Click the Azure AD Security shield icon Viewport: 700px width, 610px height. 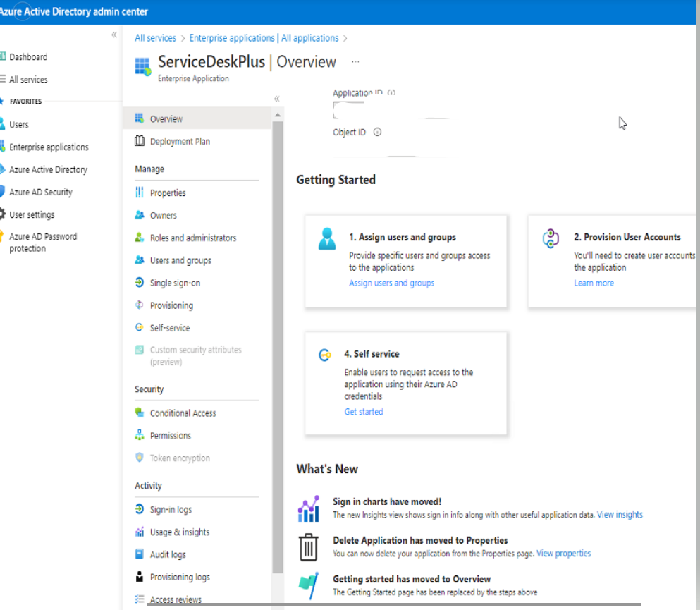click(x=2, y=192)
